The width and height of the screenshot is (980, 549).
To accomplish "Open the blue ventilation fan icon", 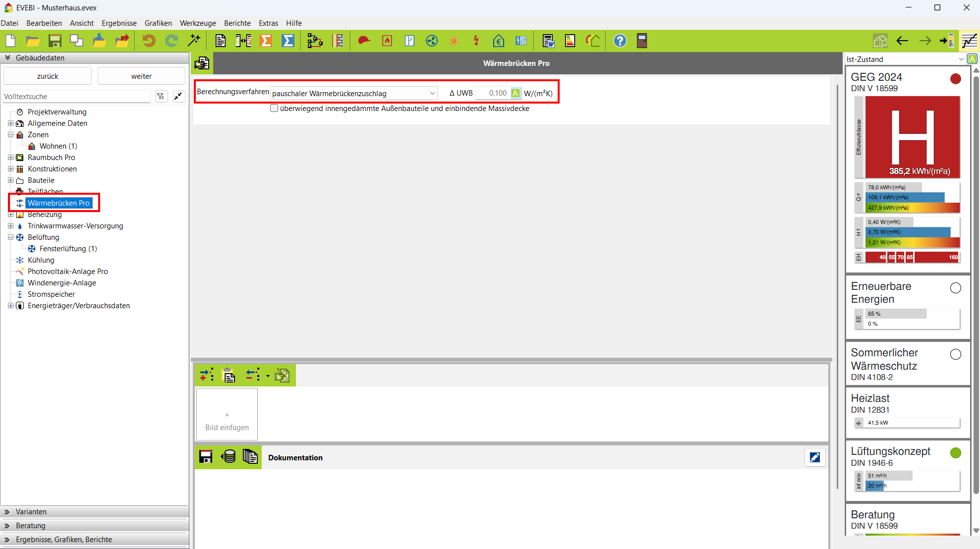I will point(431,41).
